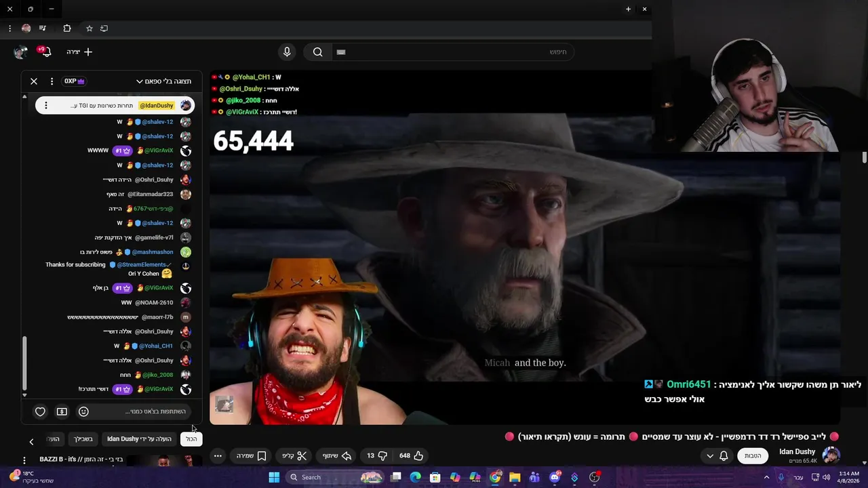Click Chrome icon on taskbar
The image size is (868, 488).
(495, 477)
